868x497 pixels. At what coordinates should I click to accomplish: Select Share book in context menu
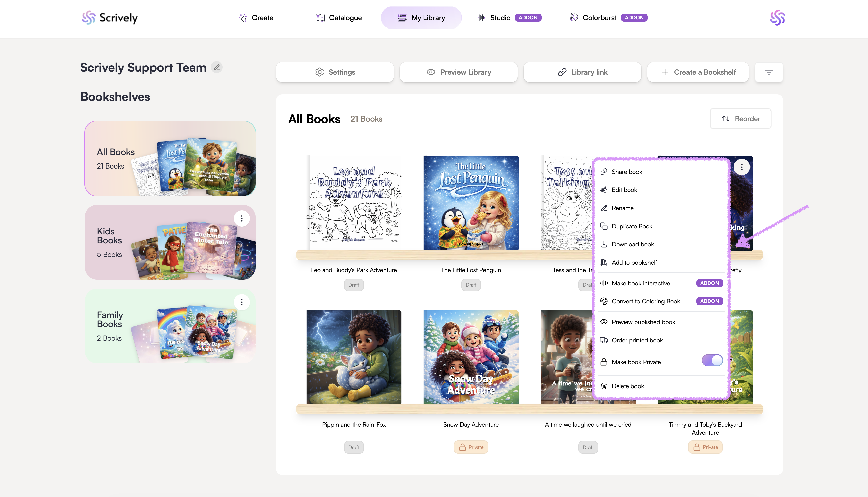click(x=626, y=172)
